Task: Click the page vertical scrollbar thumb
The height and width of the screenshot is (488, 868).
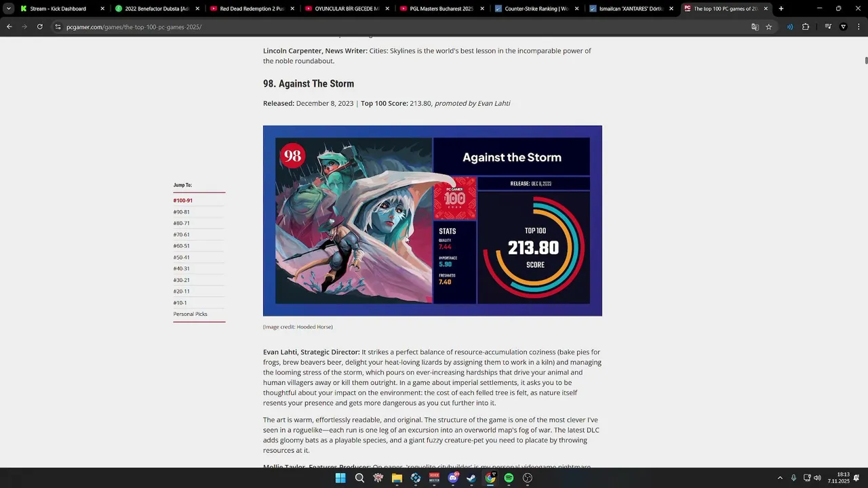Action: tap(866, 61)
